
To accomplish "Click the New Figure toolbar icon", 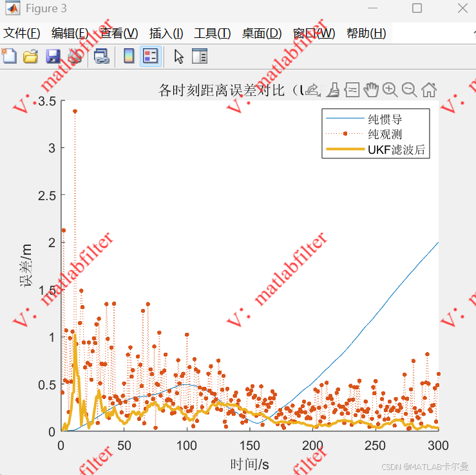I will [x=9, y=56].
